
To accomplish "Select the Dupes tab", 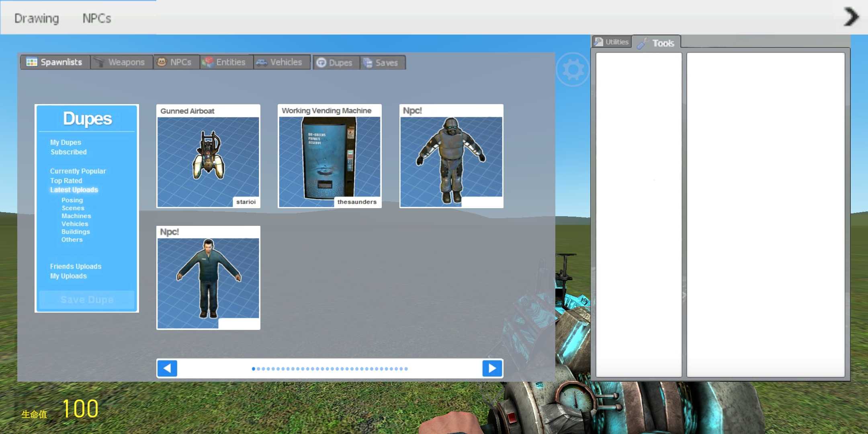I will [336, 62].
